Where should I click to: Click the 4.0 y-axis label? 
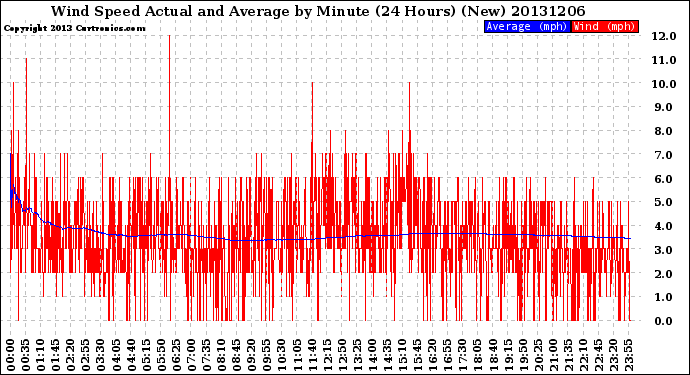coord(664,226)
